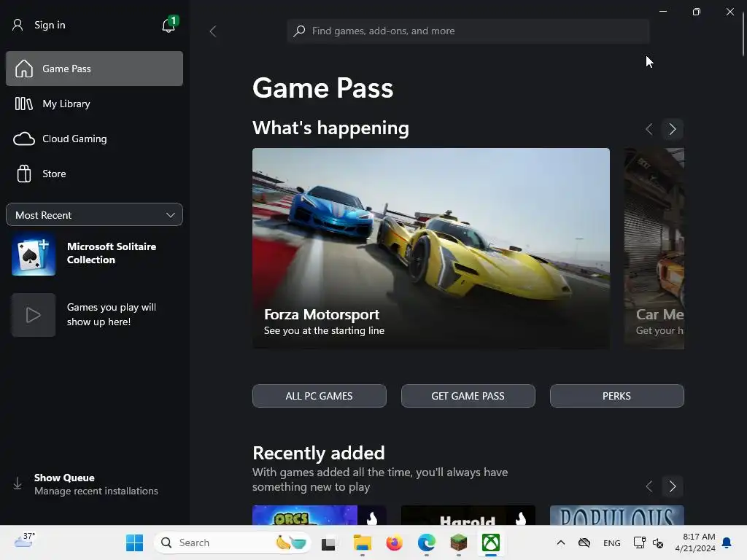This screenshot has height=560, width=747.
Task: Click Sign in
Action: 50,26
